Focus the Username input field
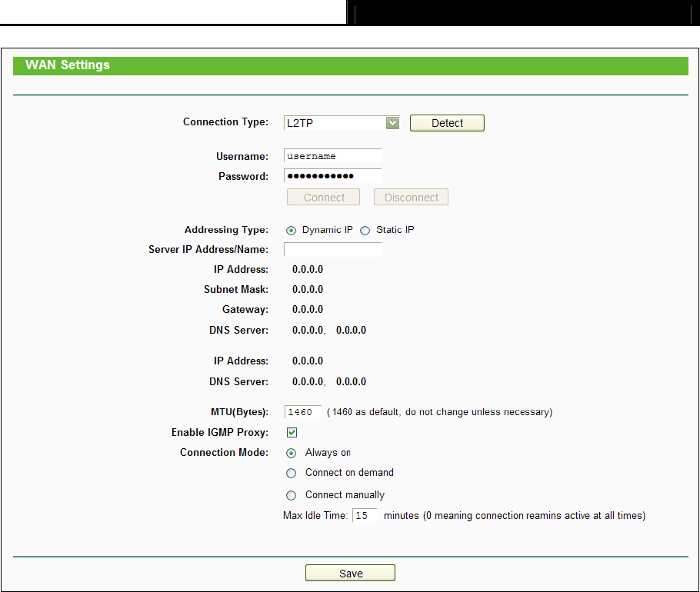This screenshot has width=700, height=592. (332, 157)
